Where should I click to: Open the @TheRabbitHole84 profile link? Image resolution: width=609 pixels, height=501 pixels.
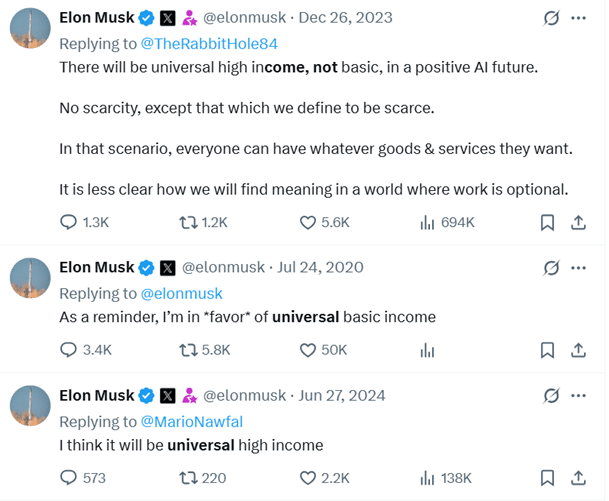point(209,44)
